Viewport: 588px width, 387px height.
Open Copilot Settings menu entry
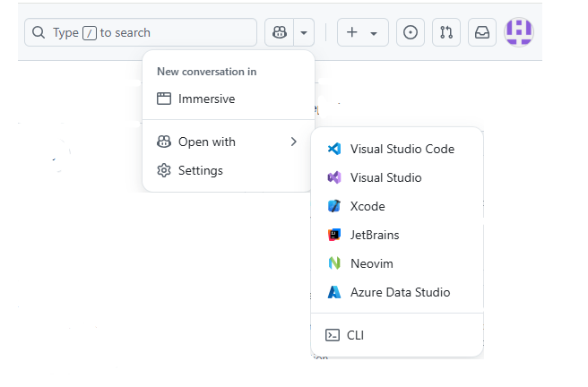[200, 170]
